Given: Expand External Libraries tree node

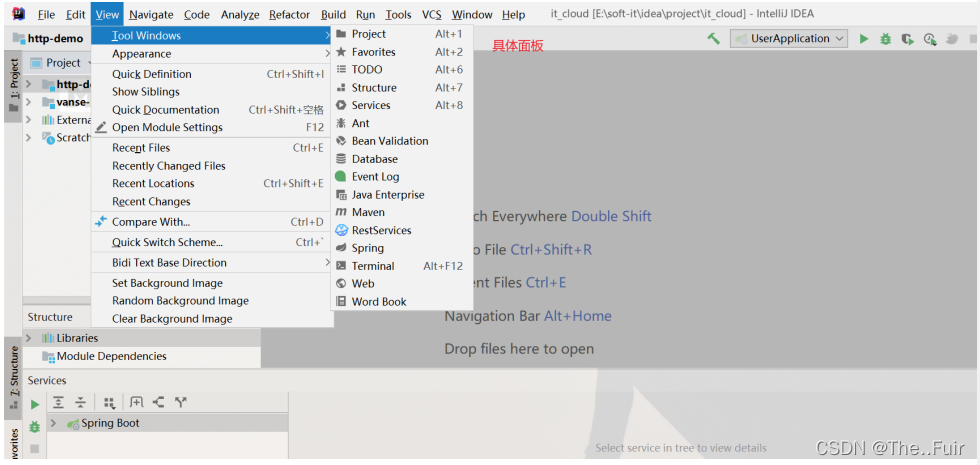Looking at the screenshot, I should click(x=29, y=120).
